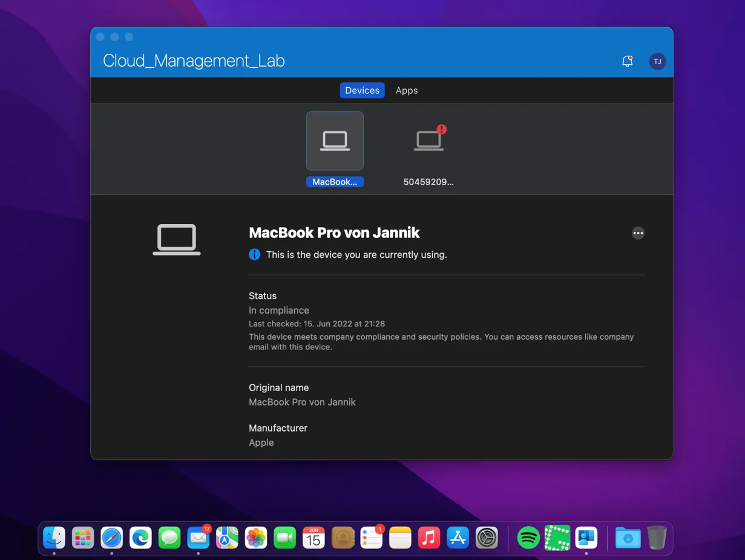Open Photos from the Dock
The height and width of the screenshot is (560, 745).
pyautogui.click(x=256, y=538)
